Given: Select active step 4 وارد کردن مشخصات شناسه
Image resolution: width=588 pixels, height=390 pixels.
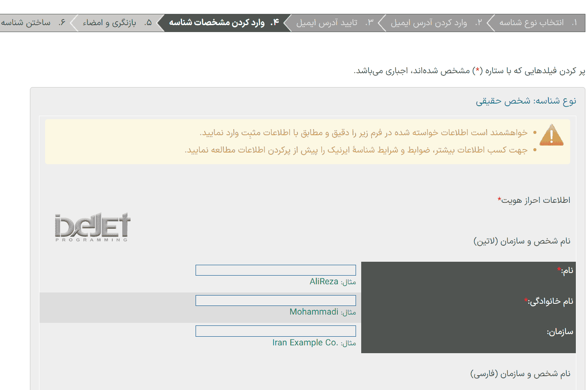Looking at the screenshot, I should 224,23.
